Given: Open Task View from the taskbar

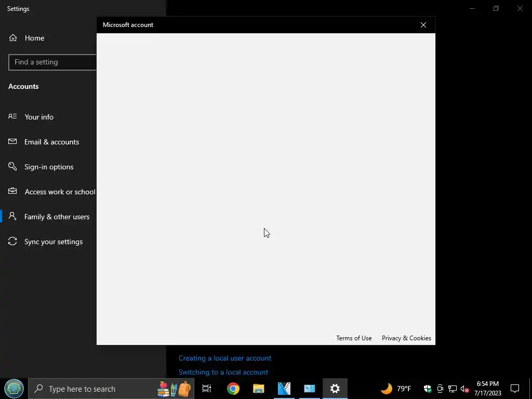Looking at the screenshot, I should coord(207,389).
